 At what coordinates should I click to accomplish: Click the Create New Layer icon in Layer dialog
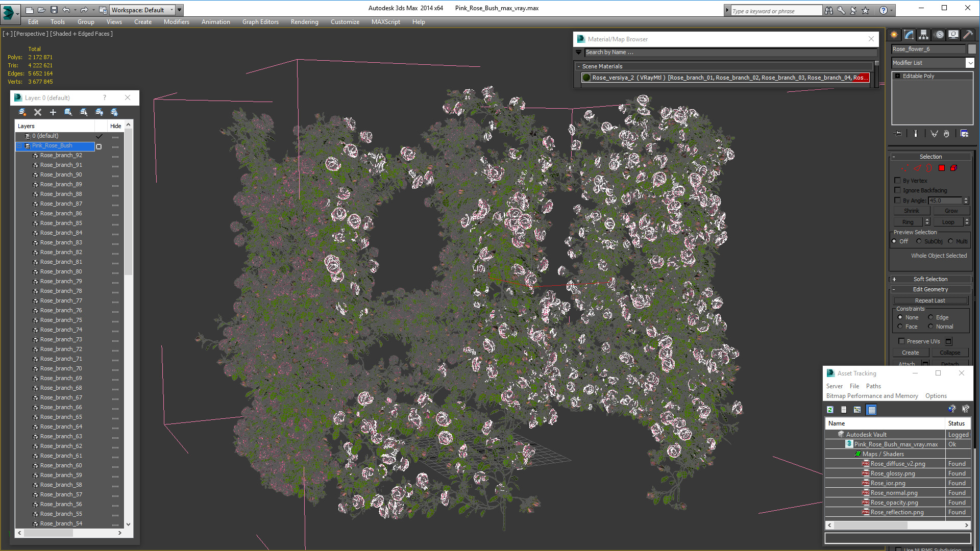pos(22,112)
